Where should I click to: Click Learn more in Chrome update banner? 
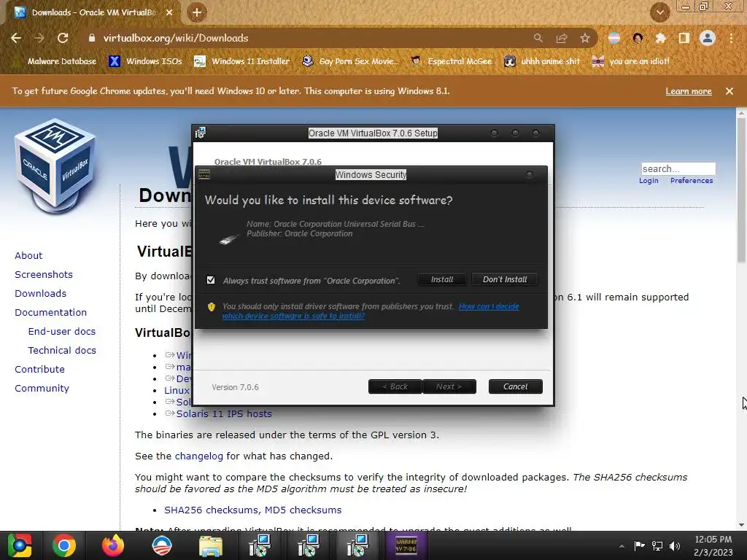(x=689, y=91)
